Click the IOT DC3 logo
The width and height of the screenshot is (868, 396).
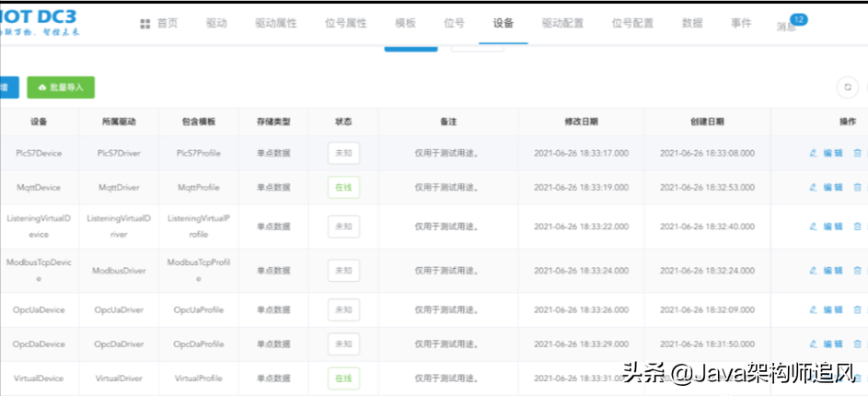tap(39, 22)
